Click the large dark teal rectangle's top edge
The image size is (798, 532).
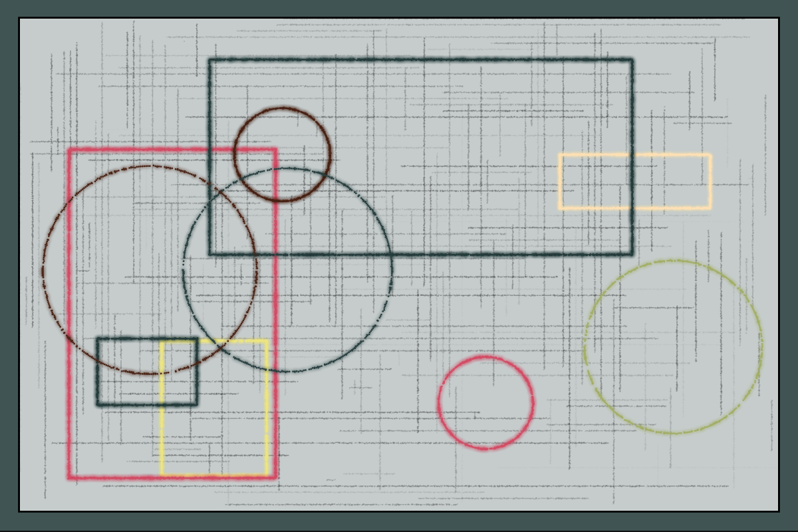[x=420, y=61]
